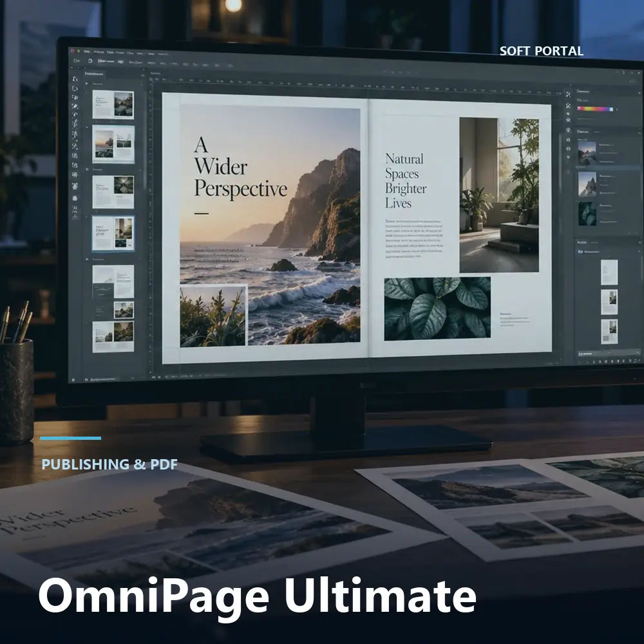
Task: Pick a hue on the rainbow color bar
Action: pyautogui.click(x=593, y=109)
